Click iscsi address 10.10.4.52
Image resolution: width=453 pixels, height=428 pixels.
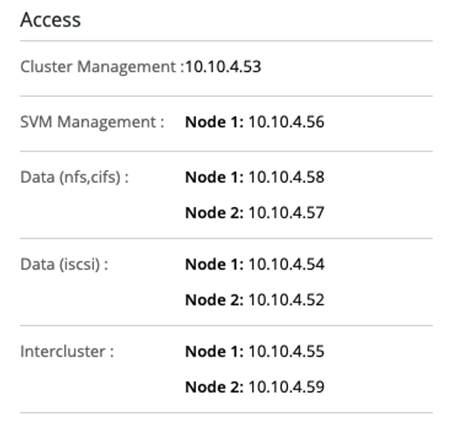pos(286,300)
